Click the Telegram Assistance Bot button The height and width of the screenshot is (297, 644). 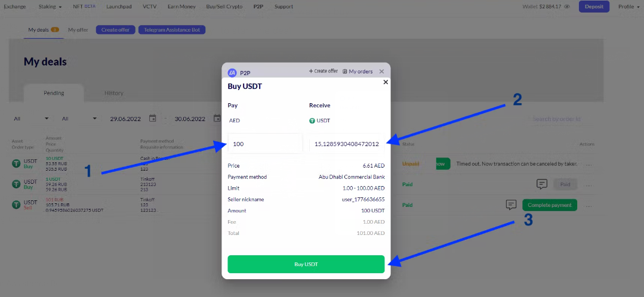[x=171, y=30]
